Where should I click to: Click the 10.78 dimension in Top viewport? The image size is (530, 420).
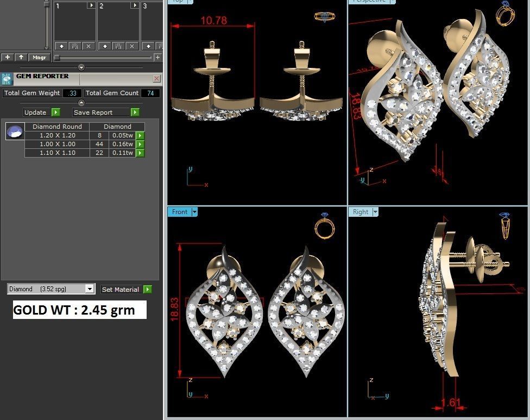click(213, 21)
